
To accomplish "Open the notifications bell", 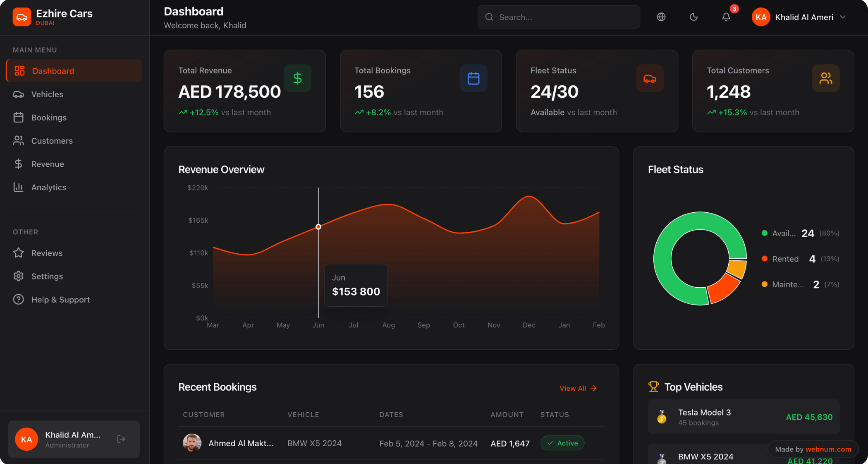I will [726, 17].
